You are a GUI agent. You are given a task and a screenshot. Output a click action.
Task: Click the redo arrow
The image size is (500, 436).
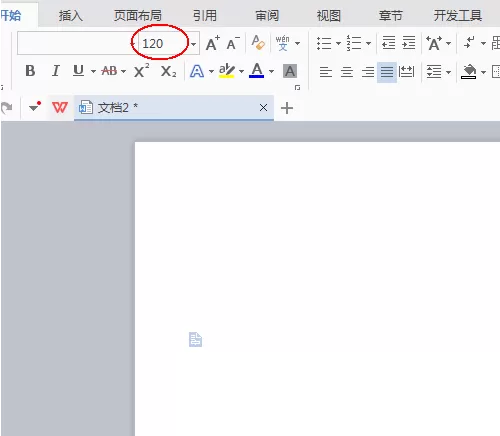click(x=7, y=108)
